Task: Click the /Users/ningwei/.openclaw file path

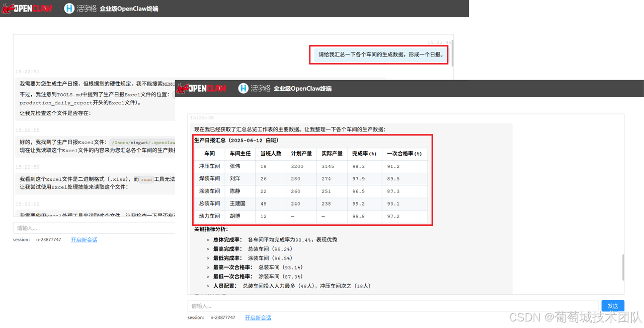Action: 143,143
